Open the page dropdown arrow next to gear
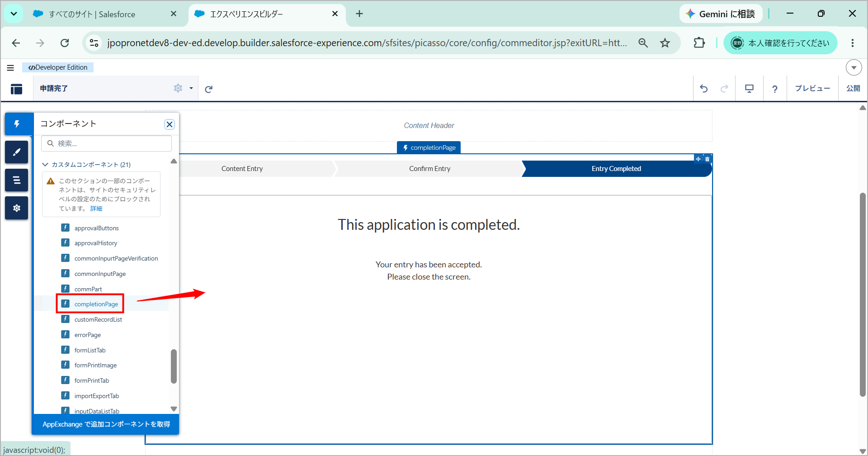Screen dimensions: 868x456 pyautogui.click(x=191, y=88)
